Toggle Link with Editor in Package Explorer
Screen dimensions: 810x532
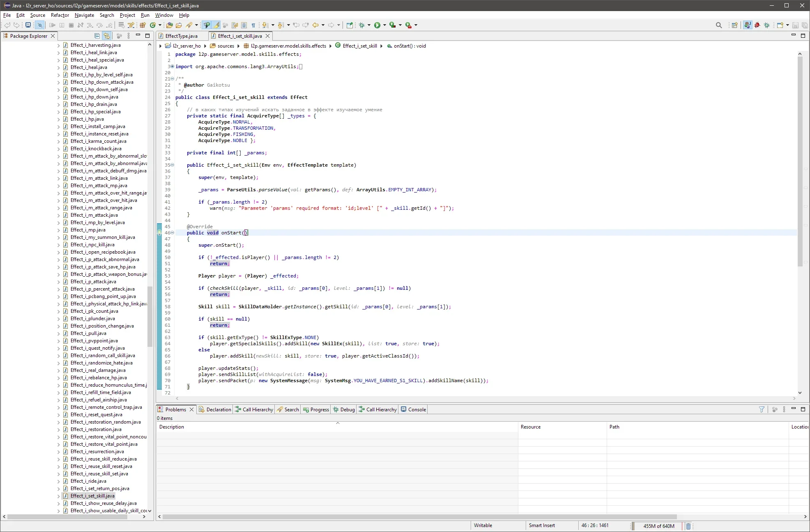click(x=107, y=36)
